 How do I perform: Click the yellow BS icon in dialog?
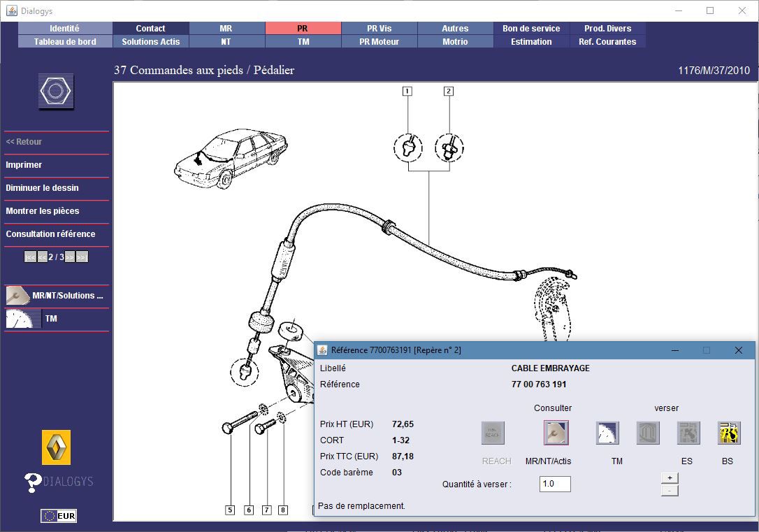click(729, 433)
